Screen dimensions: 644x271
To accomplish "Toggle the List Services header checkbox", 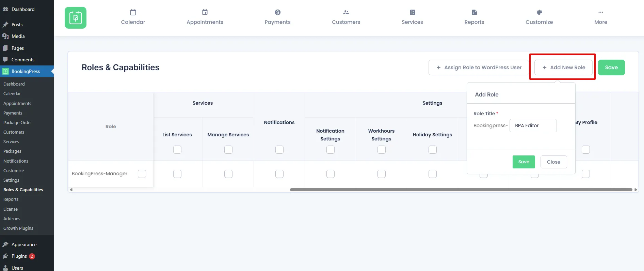I will pos(177,150).
